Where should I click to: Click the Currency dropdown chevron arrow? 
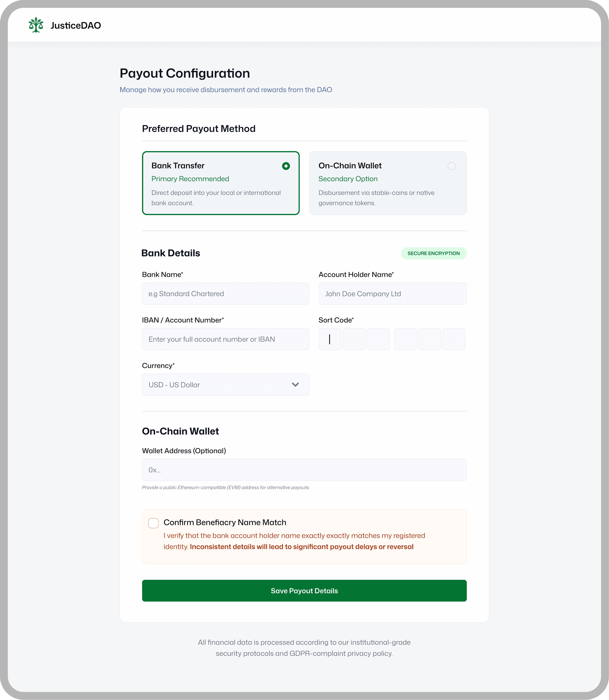tap(295, 384)
